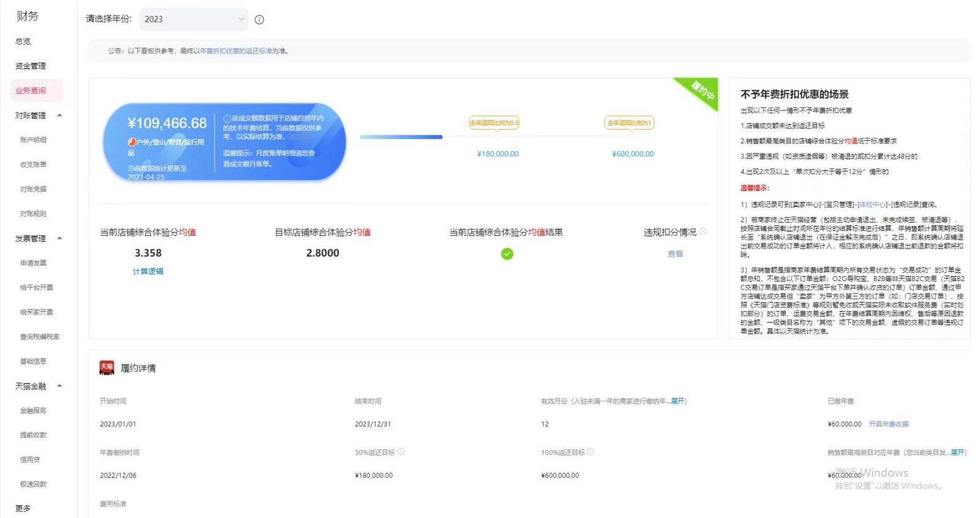The width and height of the screenshot is (980, 518).
Task: Expand the 销售额最高类目对应年费 description with 展开
Action: (x=958, y=452)
